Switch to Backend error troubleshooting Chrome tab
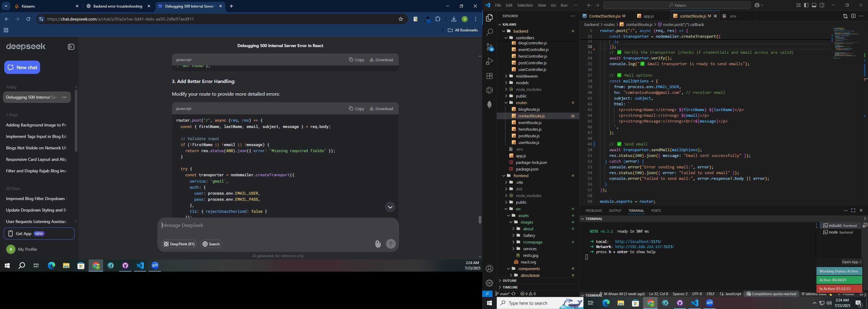The image size is (868, 309). click(x=118, y=6)
